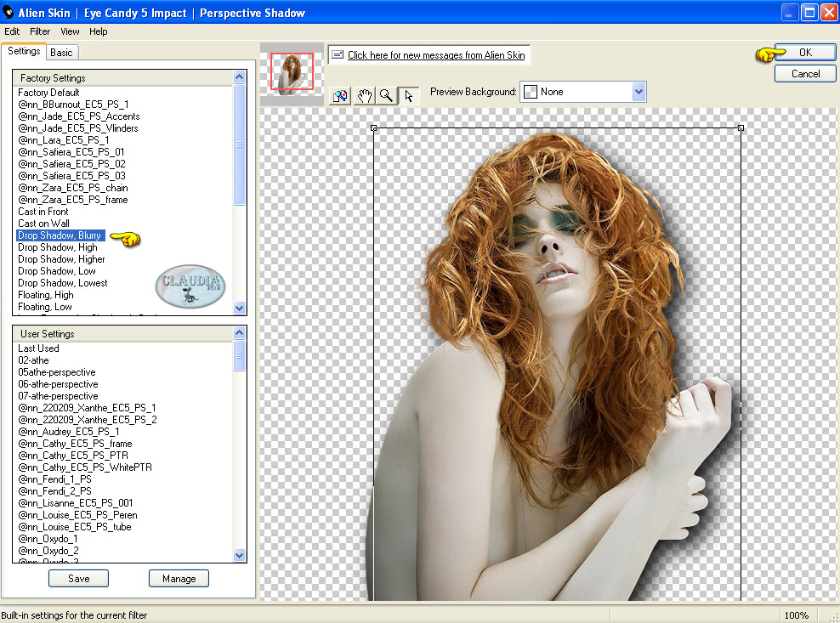This screenshot has width=840, height=623.
Task: Select 06-athe-perspective user setting
Action: coord(58,384)
